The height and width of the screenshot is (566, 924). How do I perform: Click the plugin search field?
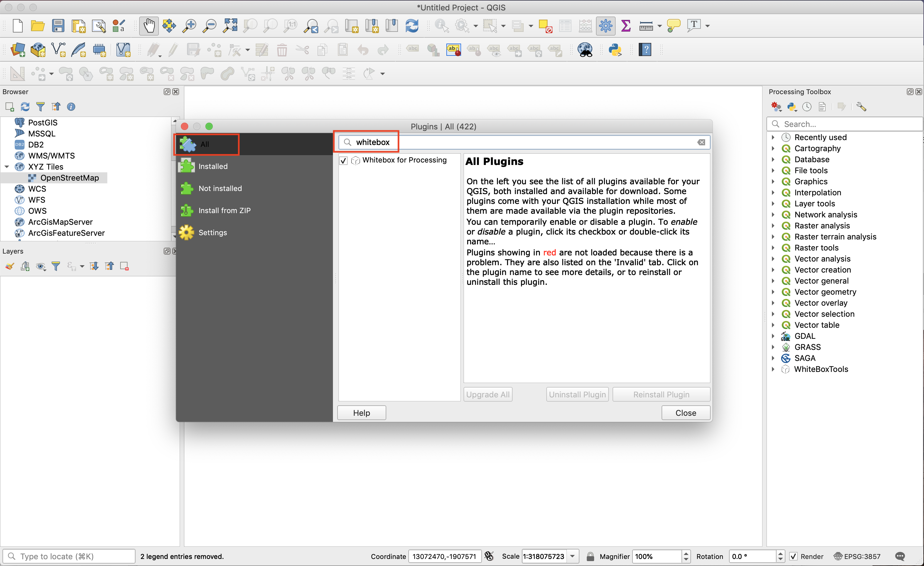click(x=524, y=143)
